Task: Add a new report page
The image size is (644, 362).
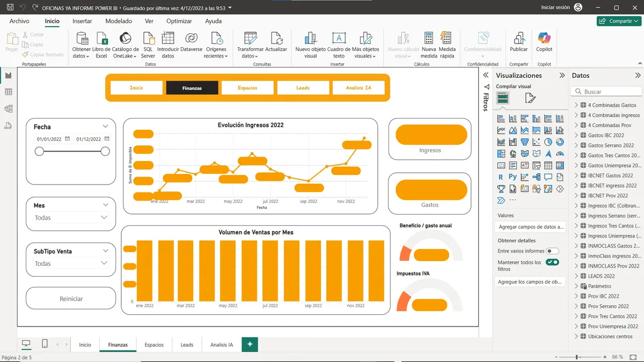Action: (250, 344)
